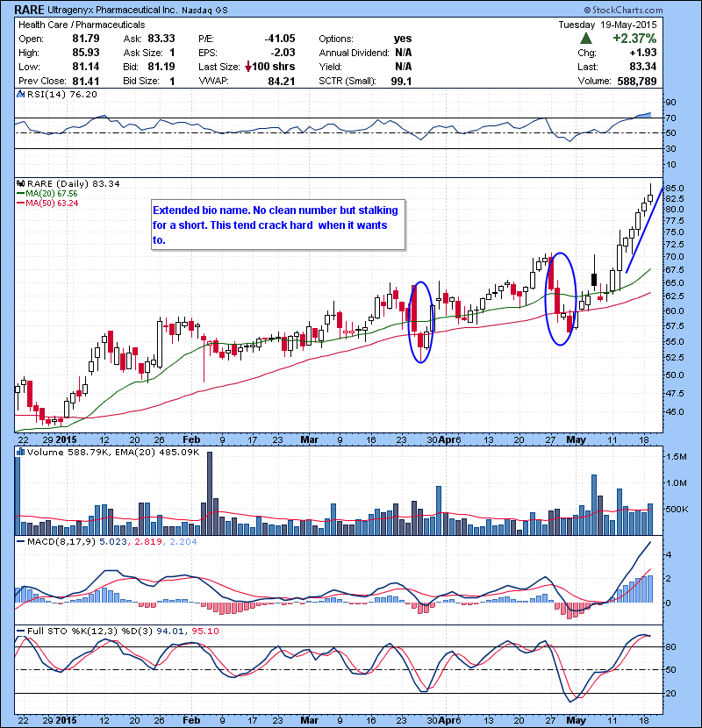The image size is (702, 728).
Task: Click the Volume value 588,789 in header
Action: pyautogui.click(x=637, y=82)
